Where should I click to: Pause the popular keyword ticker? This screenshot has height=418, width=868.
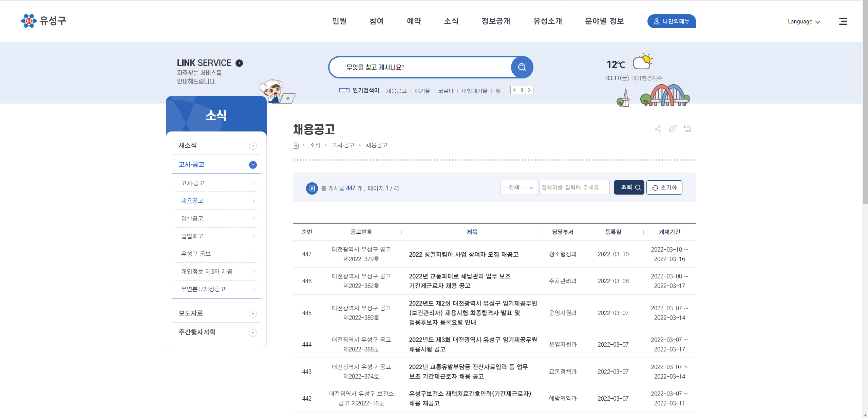click(522, 90)
